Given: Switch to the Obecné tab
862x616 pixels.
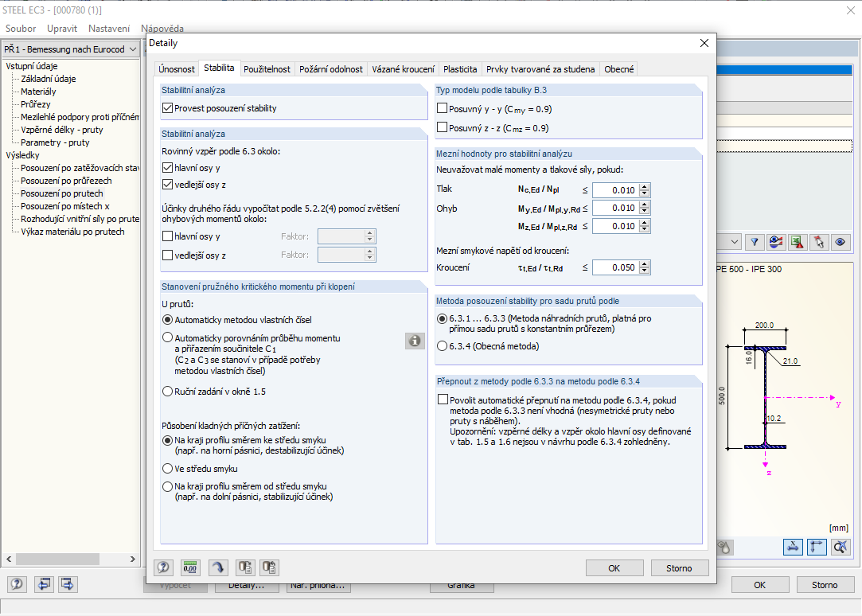Looking at the screenshot, I should point(619,69).
